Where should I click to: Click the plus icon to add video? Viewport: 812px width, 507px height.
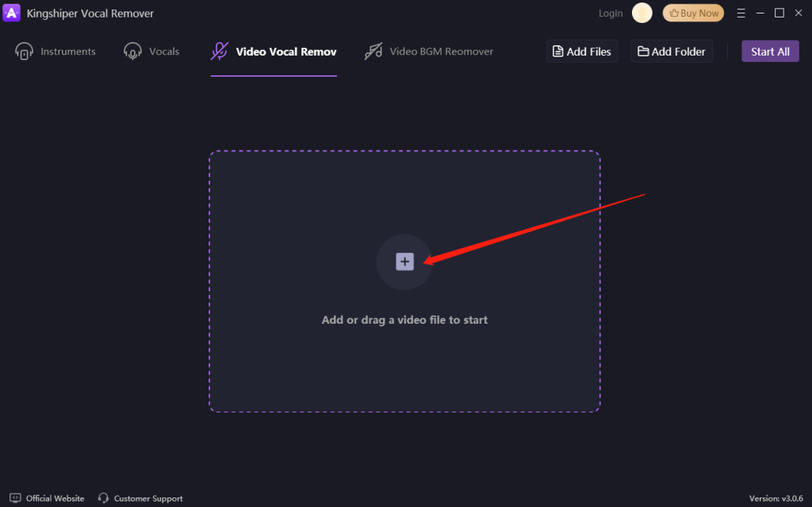(x=404, y=262)
